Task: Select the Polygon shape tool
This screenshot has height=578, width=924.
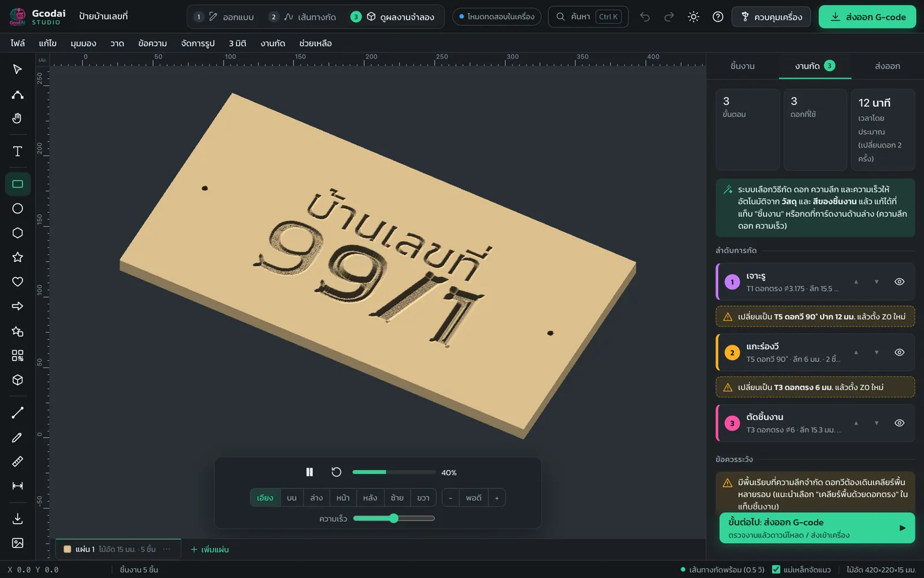Action: pyautogui.click(x=17, y=233)
